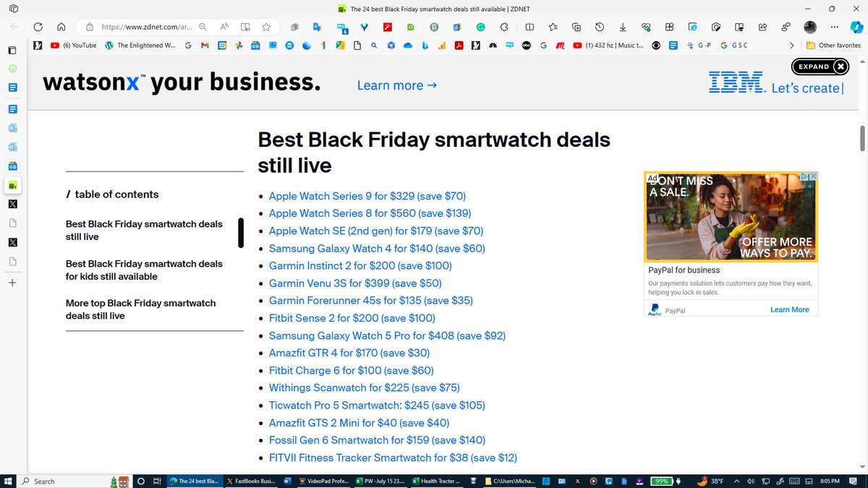Open the YouTube bookmark
Screen dimensions: 868x488
click(74, 45)
